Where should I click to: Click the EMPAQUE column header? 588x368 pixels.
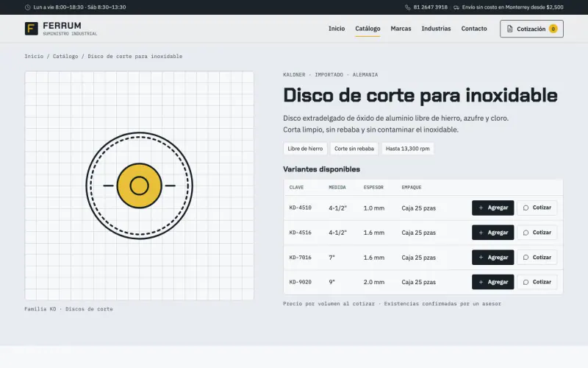pyautogui.click(x=412, y=188)
